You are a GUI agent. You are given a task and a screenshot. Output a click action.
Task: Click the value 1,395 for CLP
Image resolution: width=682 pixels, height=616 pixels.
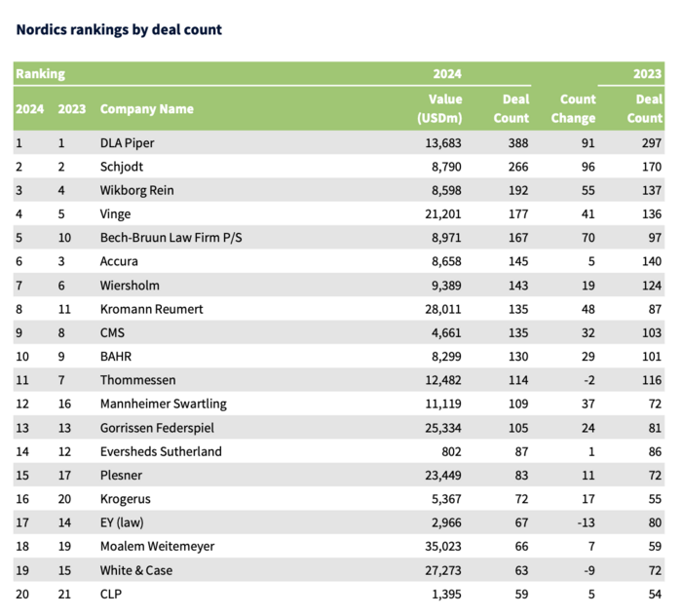click(446, 595)
